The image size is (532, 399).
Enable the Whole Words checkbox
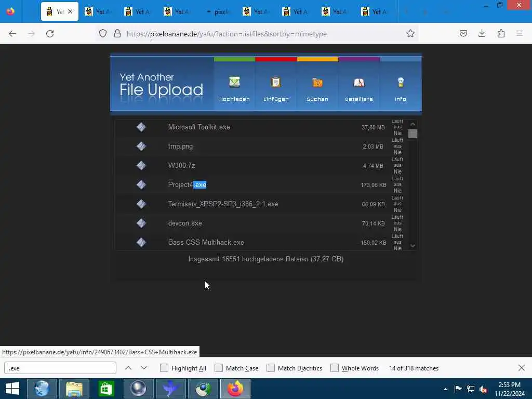coord(335,368)
